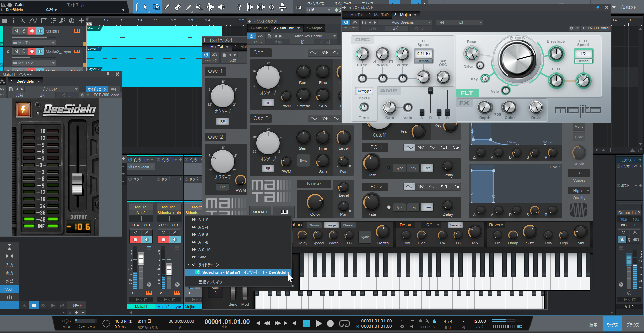This screenshot has width=644, height=333.
Task: Toggle the Mono button in Mai Tai
Action: (x=579, y=127)
